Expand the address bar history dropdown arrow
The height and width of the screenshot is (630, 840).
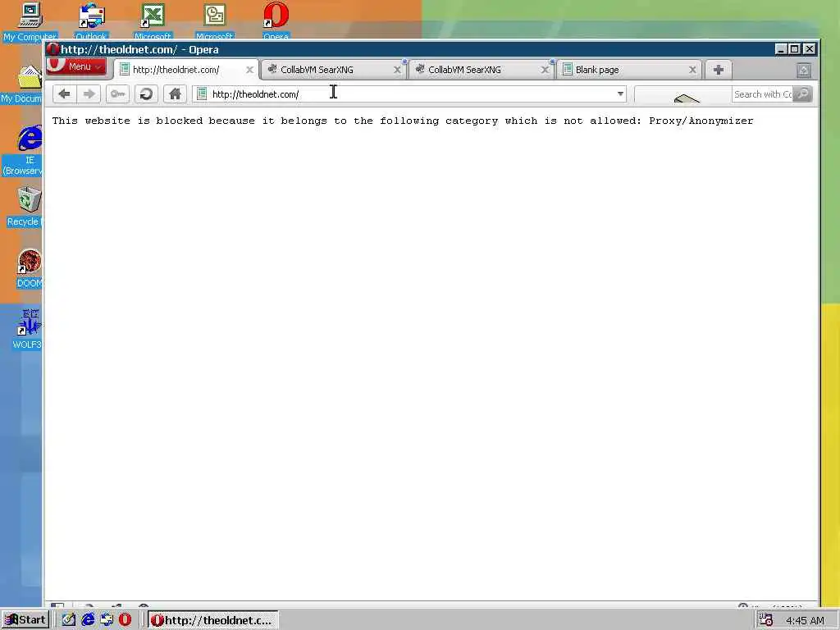coord(620,94)
